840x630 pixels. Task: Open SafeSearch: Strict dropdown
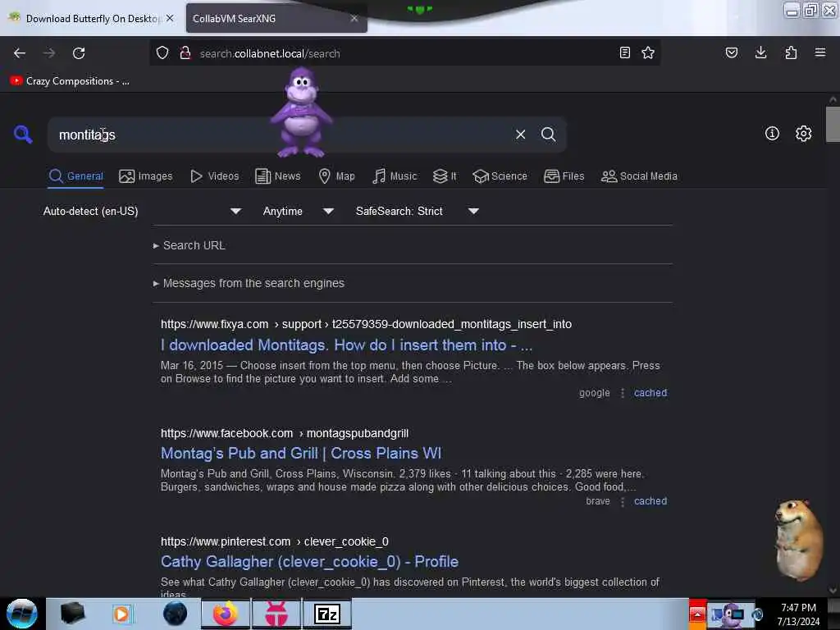point(417,211)
